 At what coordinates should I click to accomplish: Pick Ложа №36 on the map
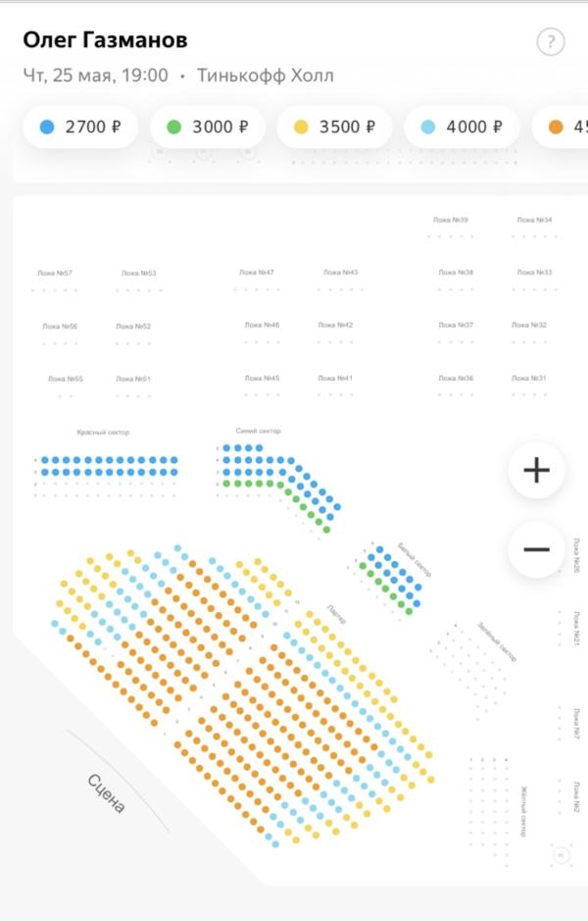456,379
